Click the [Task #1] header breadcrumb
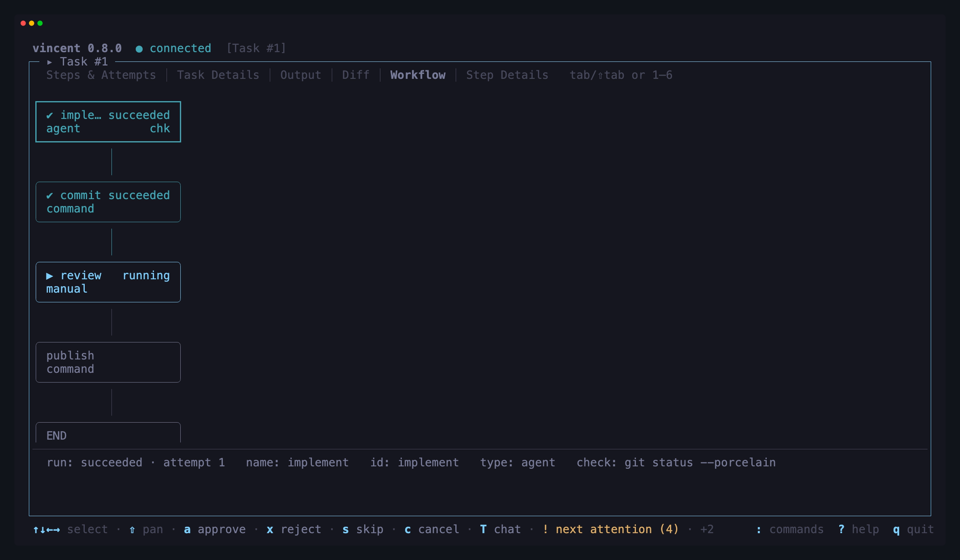 [256, 48]
